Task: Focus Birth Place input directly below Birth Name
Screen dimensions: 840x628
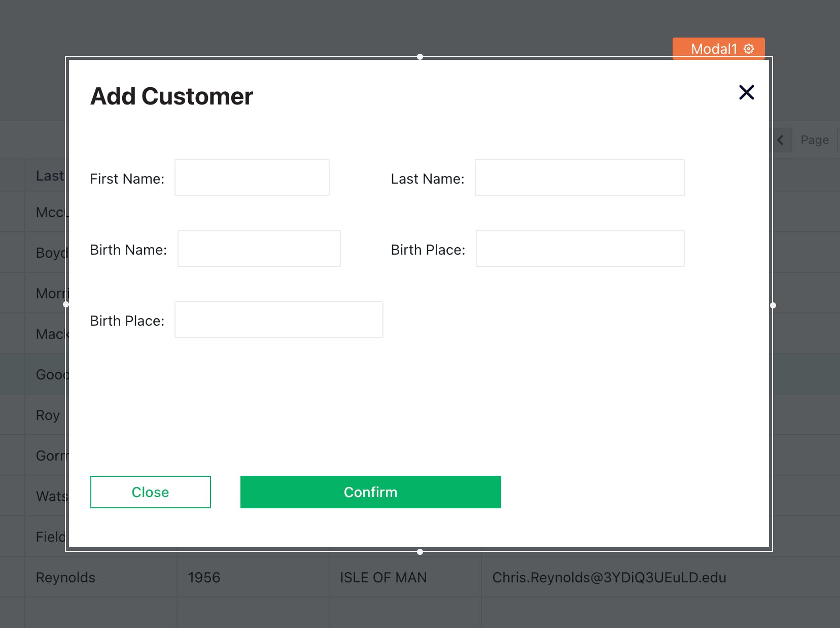Action: [278, 320]
